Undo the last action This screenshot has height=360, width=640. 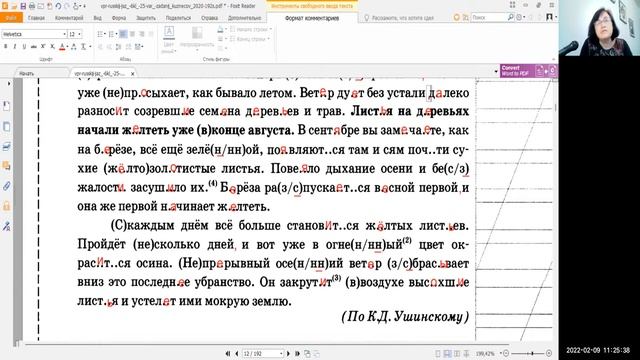tap(58, 6)
